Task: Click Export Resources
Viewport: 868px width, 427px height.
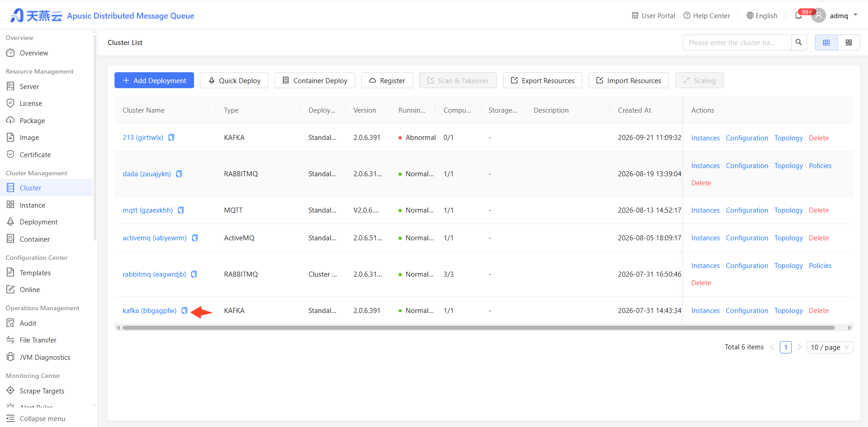Action: [543, 80]
